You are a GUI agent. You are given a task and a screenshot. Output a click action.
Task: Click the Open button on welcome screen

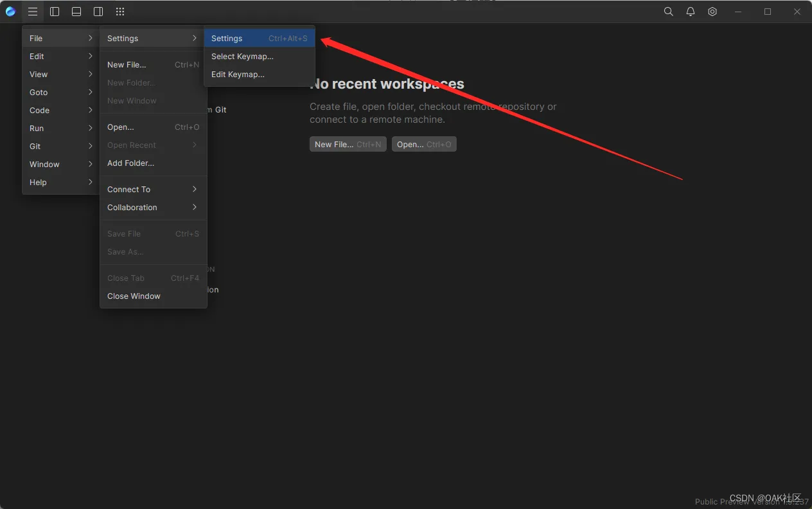click(x=424, y=144)
